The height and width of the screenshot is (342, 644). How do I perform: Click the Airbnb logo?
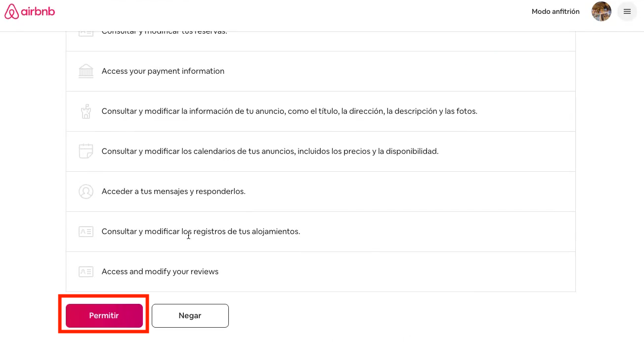[x=30, y=11]
